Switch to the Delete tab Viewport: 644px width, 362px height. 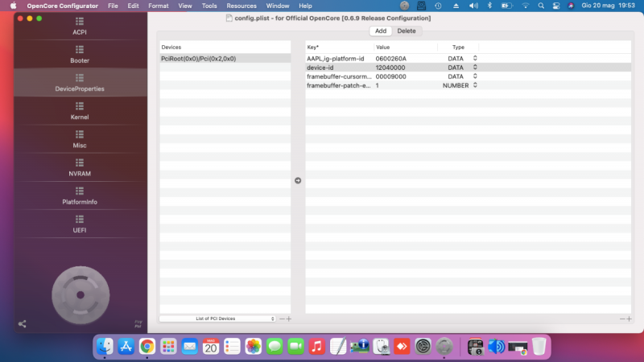point(407,31)
